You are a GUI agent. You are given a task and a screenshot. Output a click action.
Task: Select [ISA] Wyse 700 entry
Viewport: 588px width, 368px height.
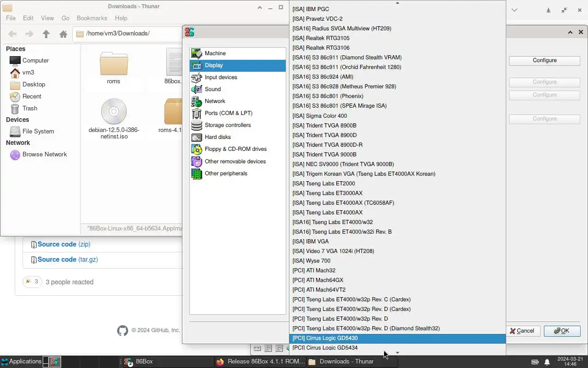(397, 261)
